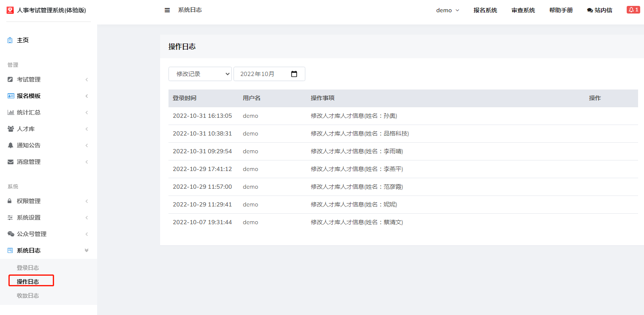
Task: Click the 用户名 column header
Action: pos(252,98)
